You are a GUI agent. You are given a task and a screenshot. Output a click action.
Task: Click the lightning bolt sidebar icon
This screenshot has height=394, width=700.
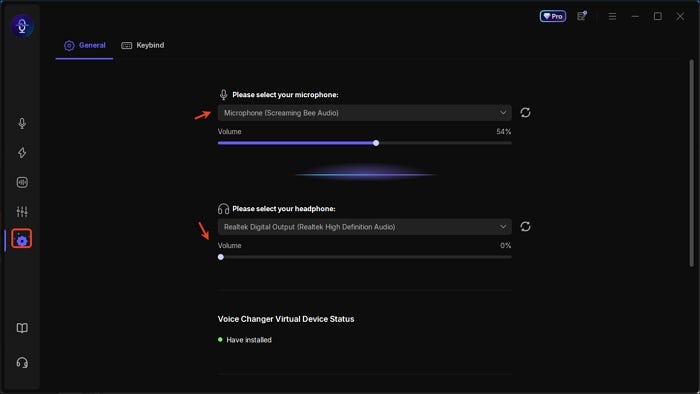point(22,153)
